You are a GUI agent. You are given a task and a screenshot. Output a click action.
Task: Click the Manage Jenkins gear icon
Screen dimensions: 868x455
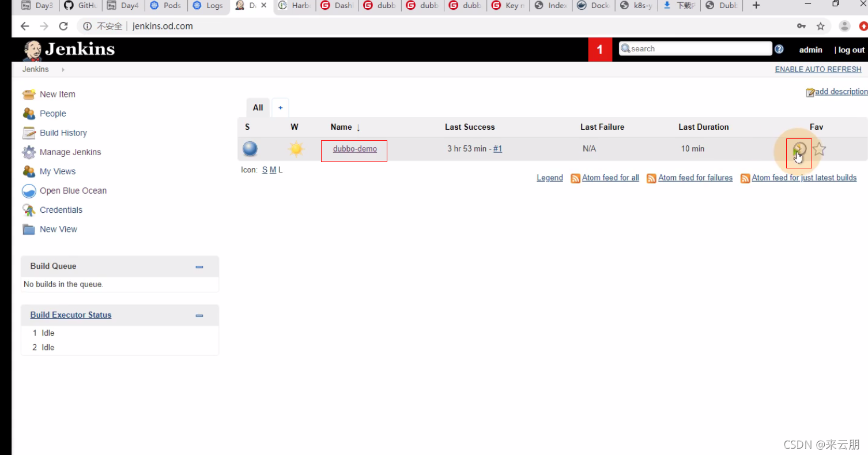[29, 152]
